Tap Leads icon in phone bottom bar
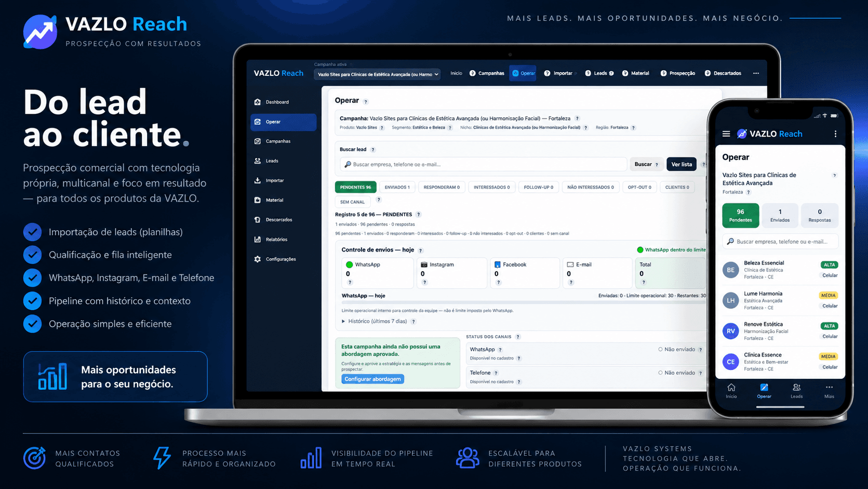The height and width of the screenshot is (489, 868). 796,387
